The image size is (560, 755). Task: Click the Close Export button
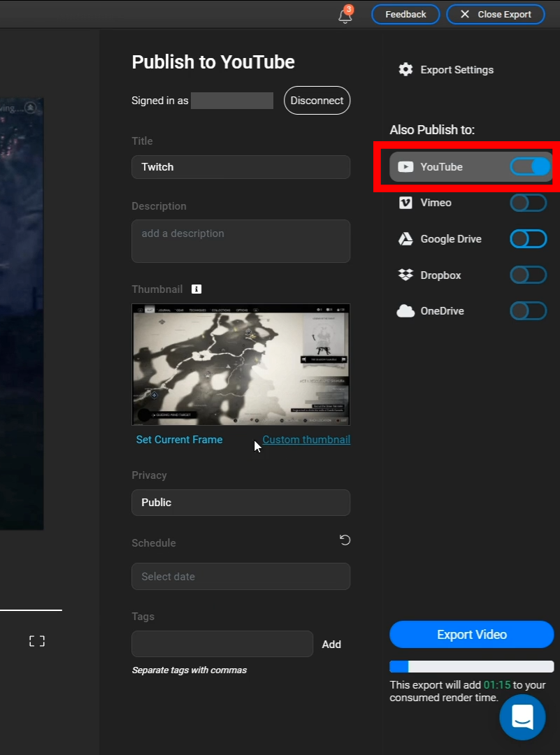496,15
